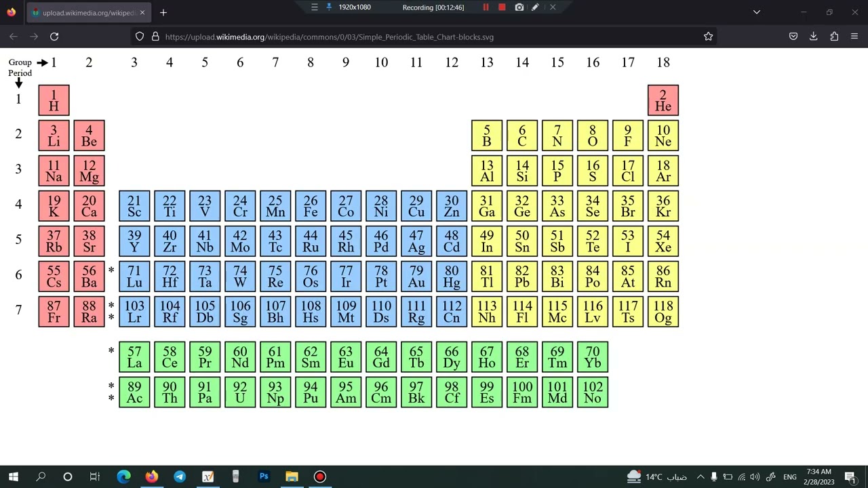This screenshot has height=488, width=868.
Task: Launch Cortana from the taskbar
Action: click(68, 476)
